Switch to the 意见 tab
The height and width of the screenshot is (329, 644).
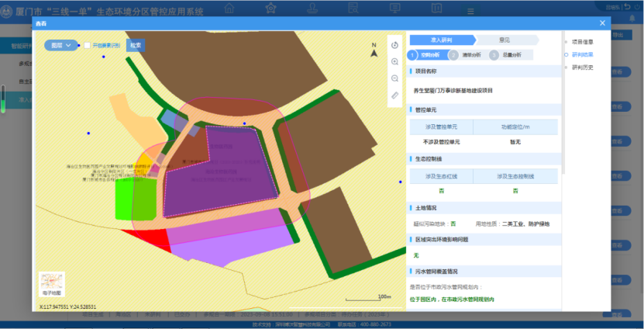504,39
